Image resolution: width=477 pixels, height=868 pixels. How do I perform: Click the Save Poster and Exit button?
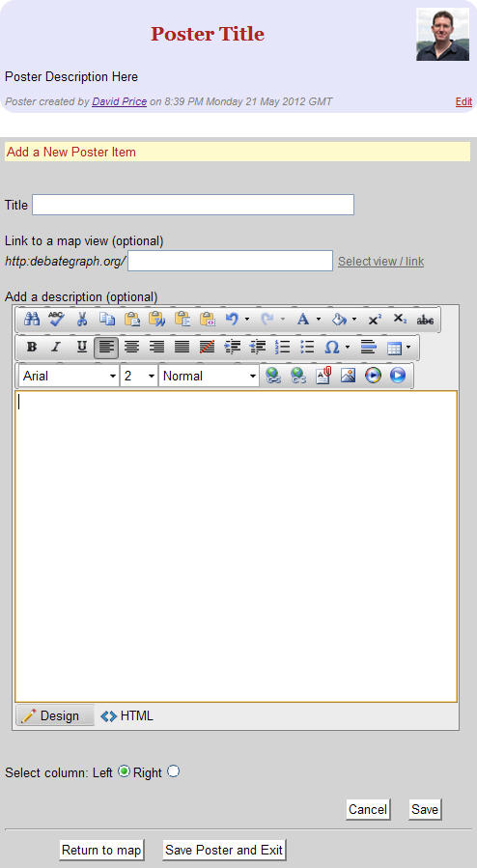point(224,850)
